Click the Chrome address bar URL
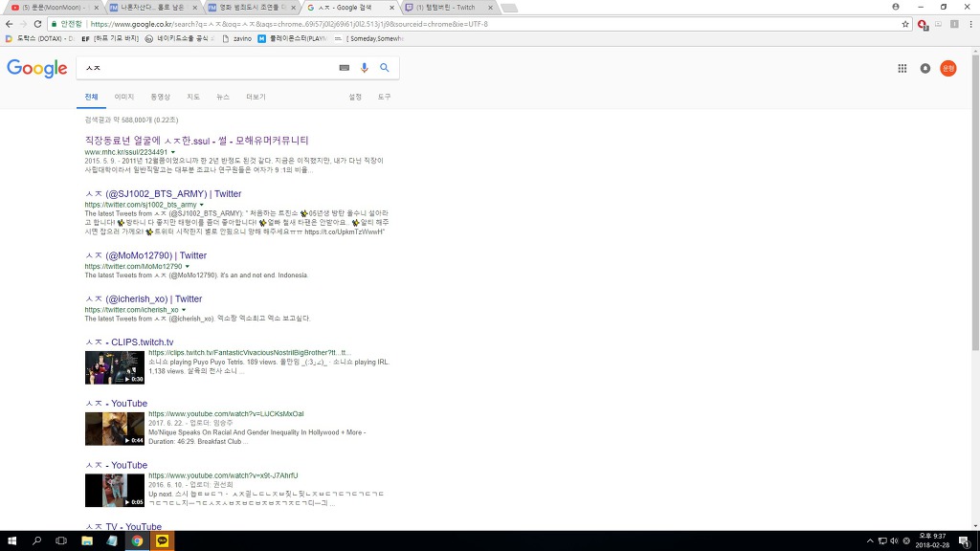Image resolution: width=980 pixels, height=551 pixels. click(x=289, y=24)
